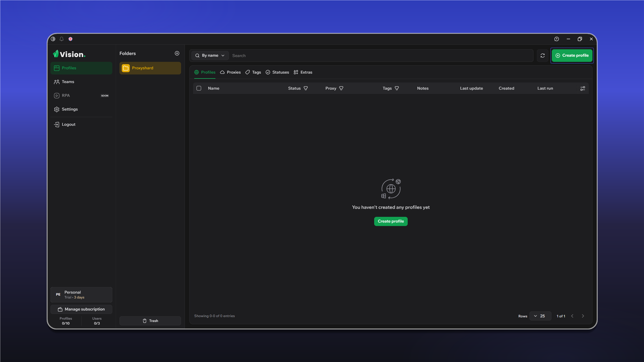This screenshot has height=362, width=644.
Task: Go to the previous page arrow
Action: pos(572,316)
